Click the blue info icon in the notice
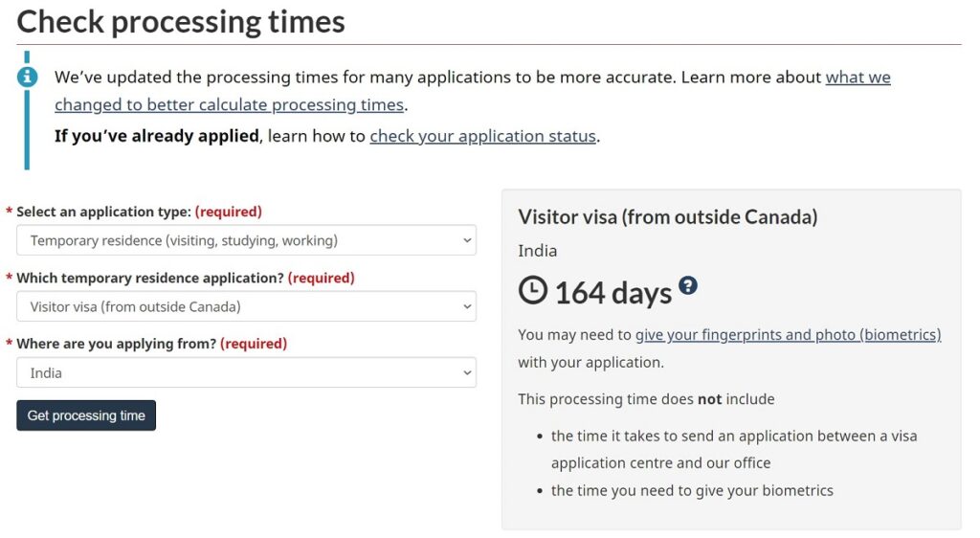Viewport: 980px width, 538px height. pos(27,77)
